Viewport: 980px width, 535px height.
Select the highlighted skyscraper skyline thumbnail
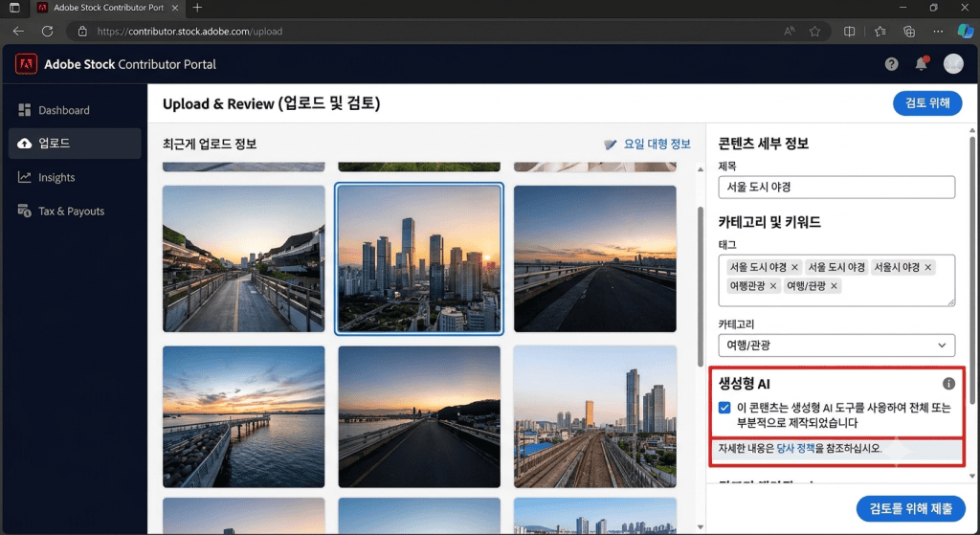click(419, 258)
